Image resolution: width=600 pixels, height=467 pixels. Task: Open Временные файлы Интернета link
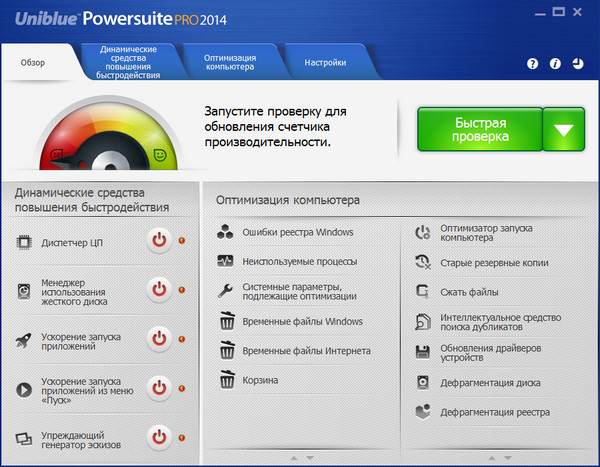(307, 351)
